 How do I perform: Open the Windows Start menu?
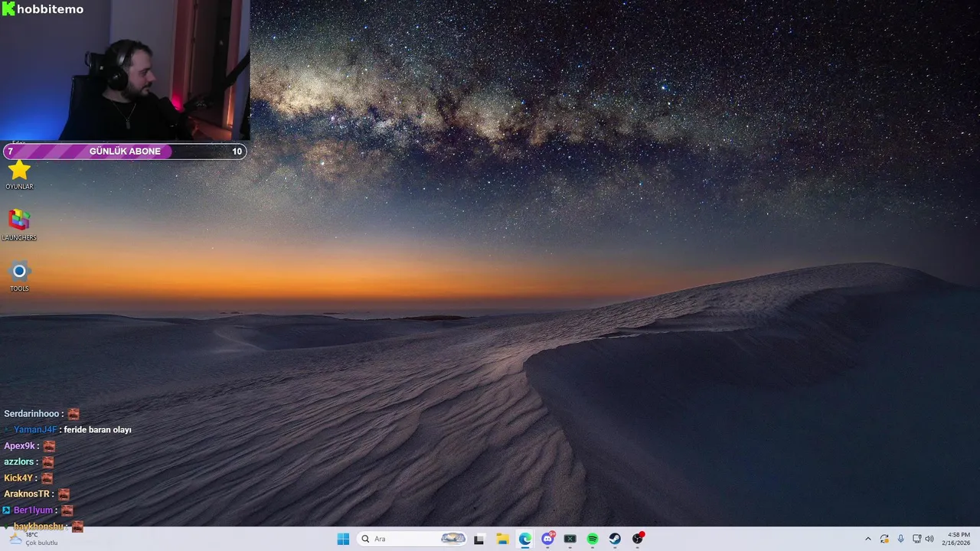(343, 539)
